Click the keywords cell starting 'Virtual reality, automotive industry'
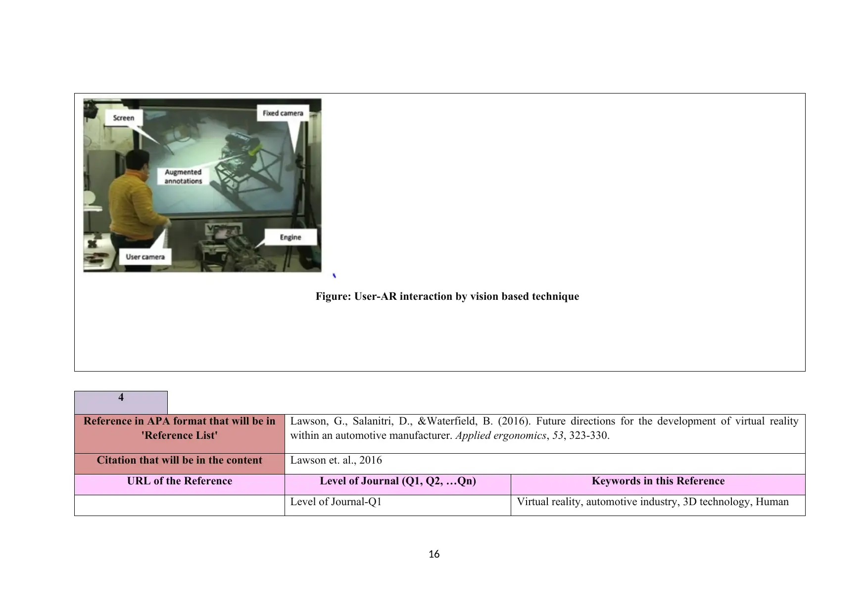The image size is (868, 614). pos(658,505)
